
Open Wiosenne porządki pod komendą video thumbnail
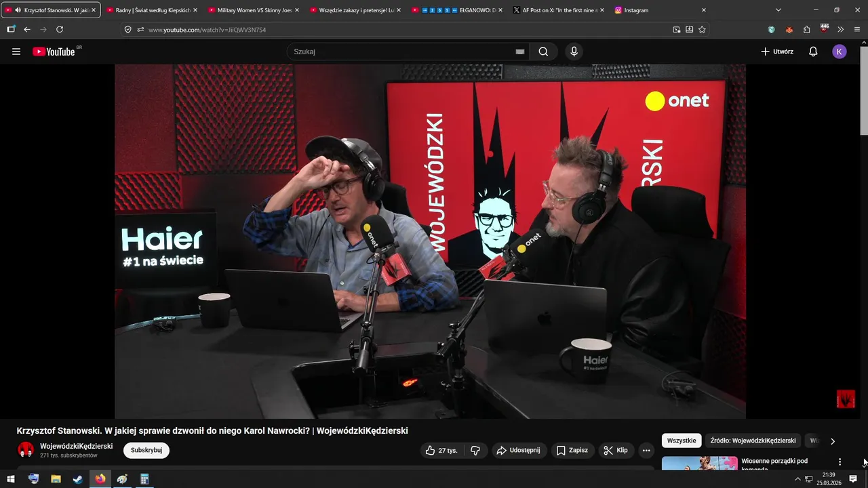click(700, 463)
